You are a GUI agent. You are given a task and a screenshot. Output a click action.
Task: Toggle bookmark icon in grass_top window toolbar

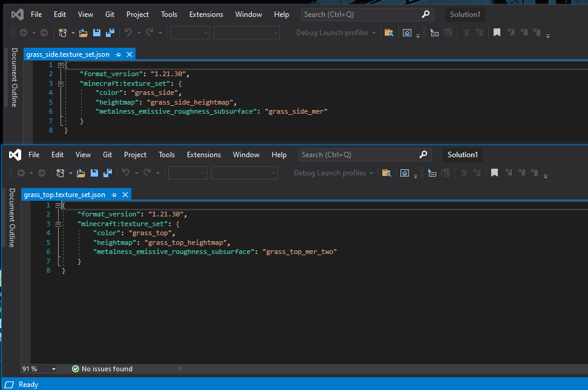coord(494,173)
